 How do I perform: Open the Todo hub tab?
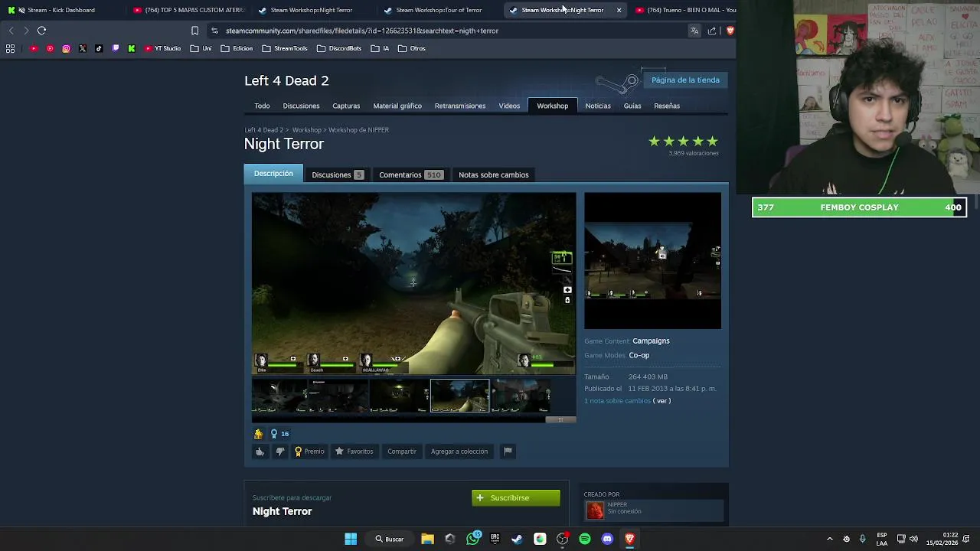point(262,106)
